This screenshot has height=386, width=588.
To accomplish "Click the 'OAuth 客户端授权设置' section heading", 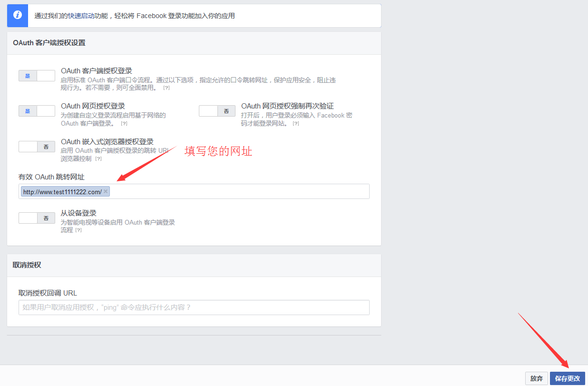I will (x=49, y=43).
